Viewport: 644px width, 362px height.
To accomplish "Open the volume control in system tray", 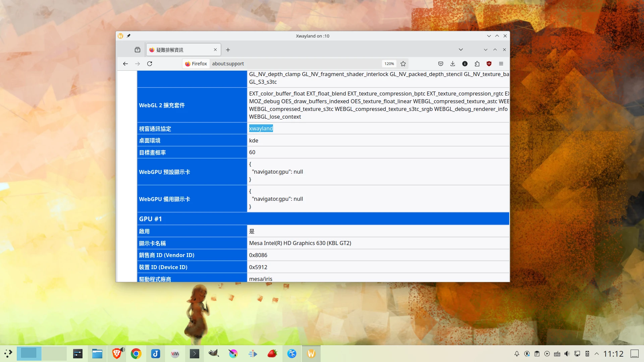I will tap(567, 354).
